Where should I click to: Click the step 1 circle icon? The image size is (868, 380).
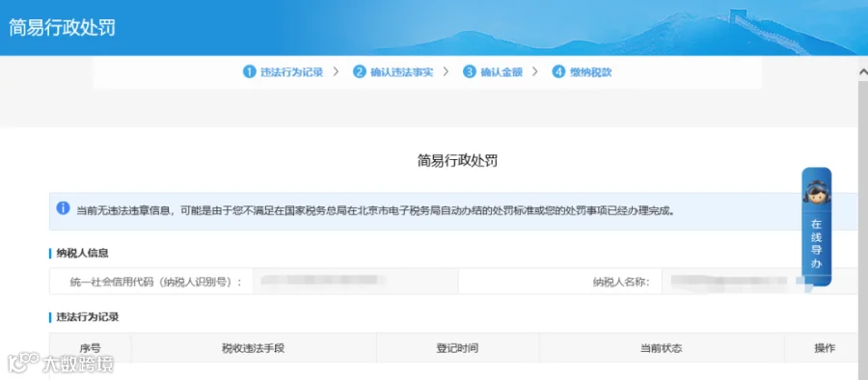click(250, 72)
